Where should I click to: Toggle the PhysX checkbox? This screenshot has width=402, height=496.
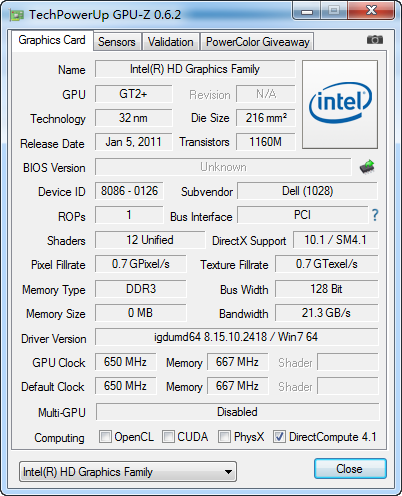[224, 436]
